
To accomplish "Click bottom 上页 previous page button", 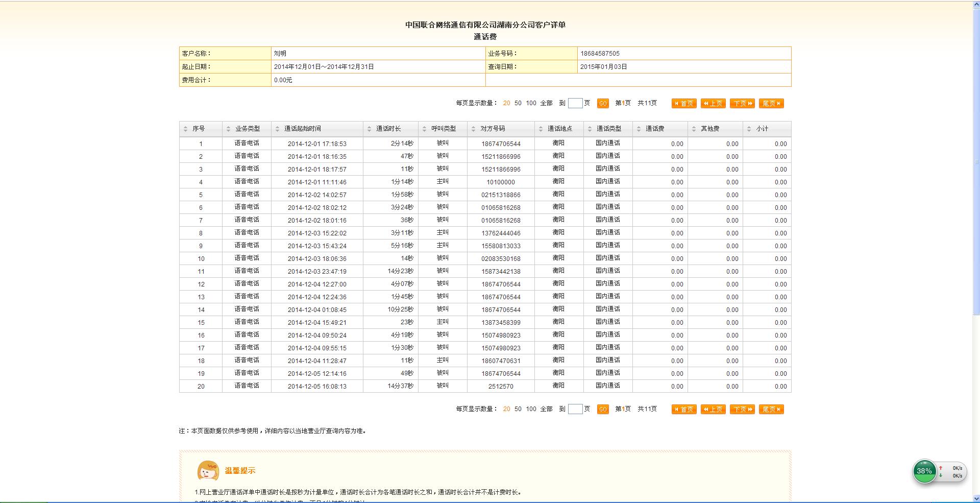I will point(713,410).
